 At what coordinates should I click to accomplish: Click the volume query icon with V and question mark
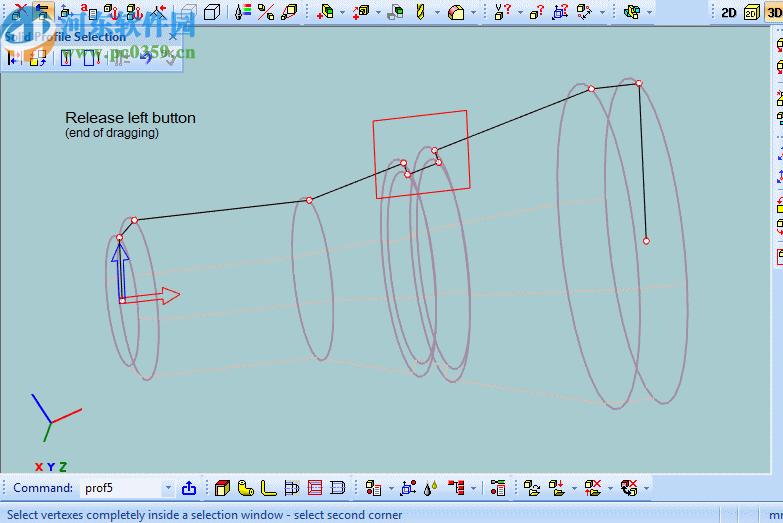pos(502,11)
